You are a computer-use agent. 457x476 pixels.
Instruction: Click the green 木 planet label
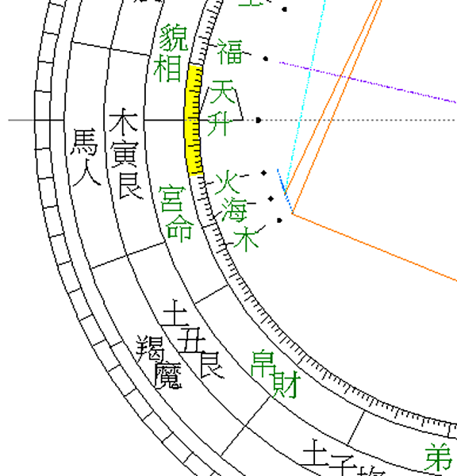(246, 240)
